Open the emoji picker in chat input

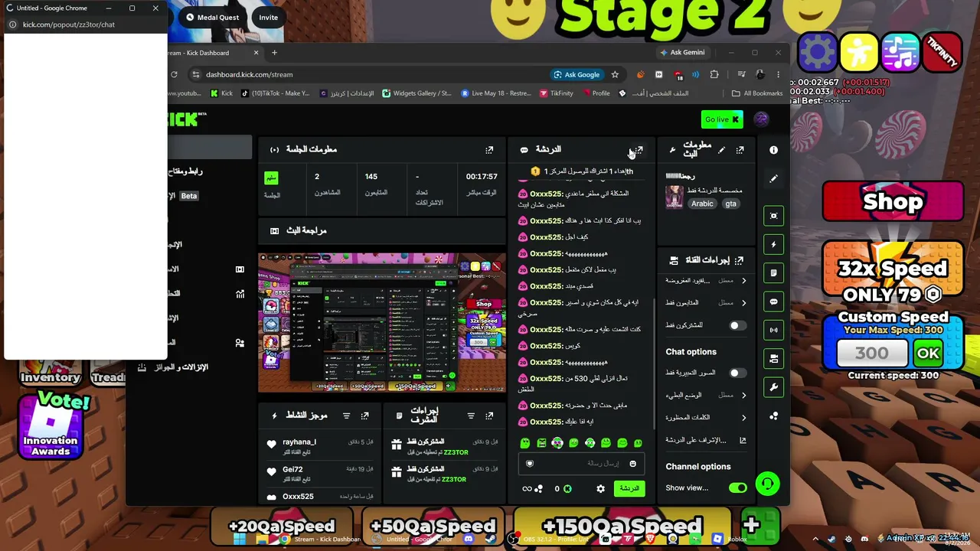coord(632,464)
